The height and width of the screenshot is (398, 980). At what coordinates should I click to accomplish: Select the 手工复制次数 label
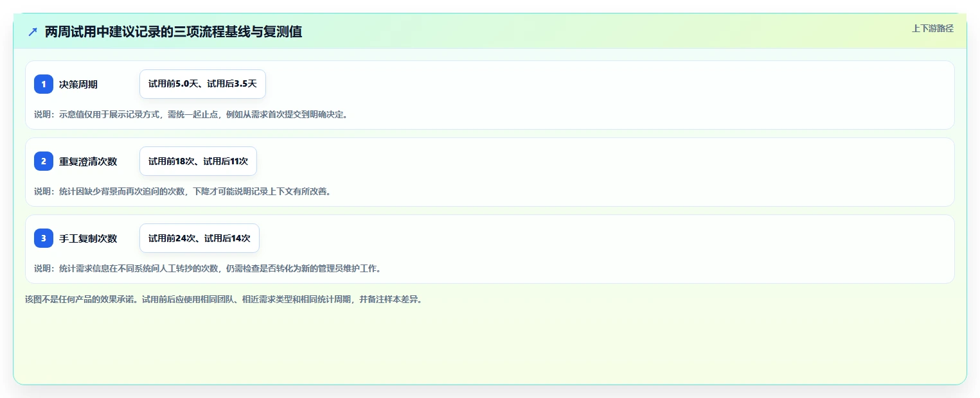pos(88,239)
